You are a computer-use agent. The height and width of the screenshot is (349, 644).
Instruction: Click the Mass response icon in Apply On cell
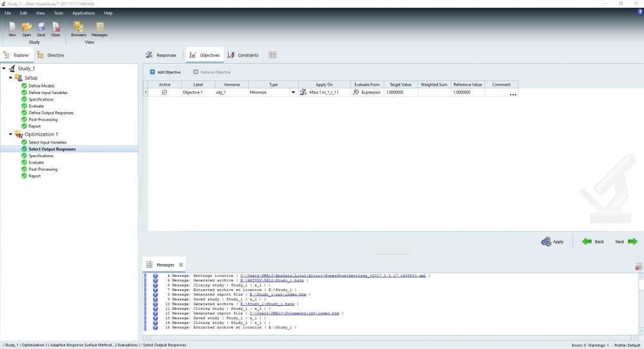[303, 92]
